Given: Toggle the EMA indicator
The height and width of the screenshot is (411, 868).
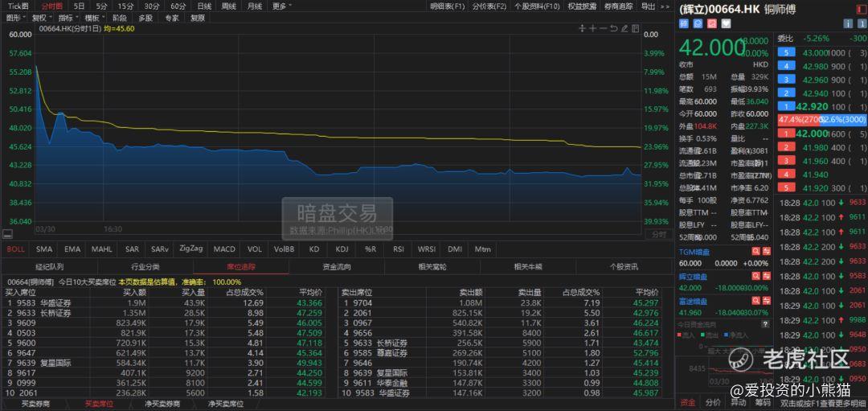Looking at the screenshot, I should 72,249.
